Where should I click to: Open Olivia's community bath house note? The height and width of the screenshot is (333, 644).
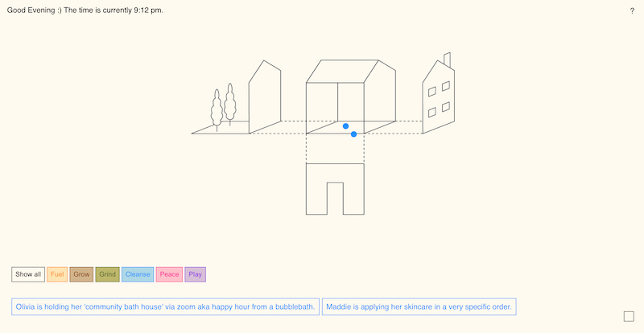click(166, 306)
